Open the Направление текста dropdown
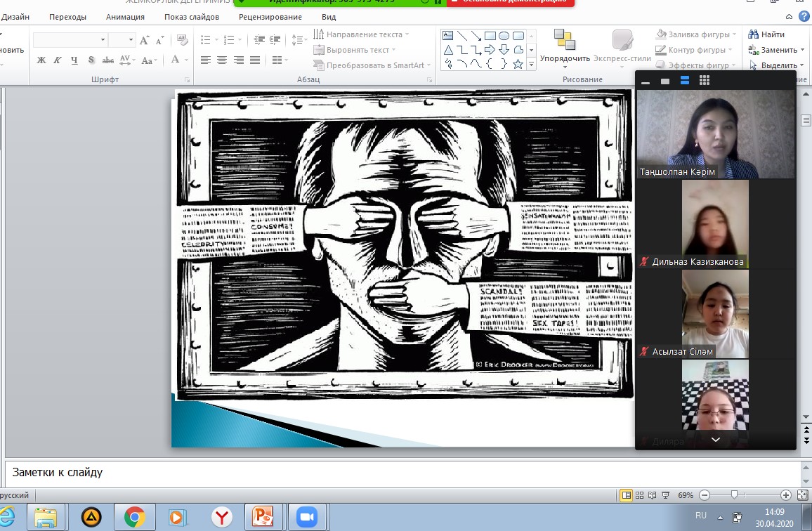Image resolution: width=812 pixels, height=531 pixels. [361, 34]
